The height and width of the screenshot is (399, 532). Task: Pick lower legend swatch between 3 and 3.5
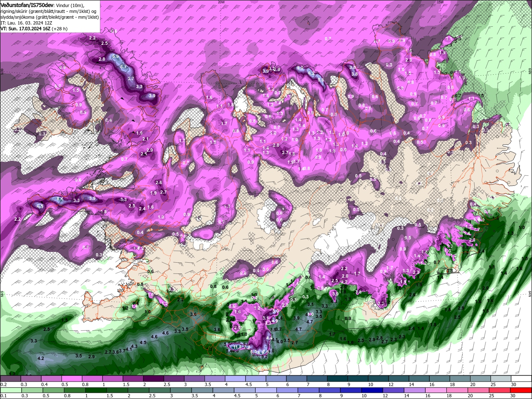[181, 390]
